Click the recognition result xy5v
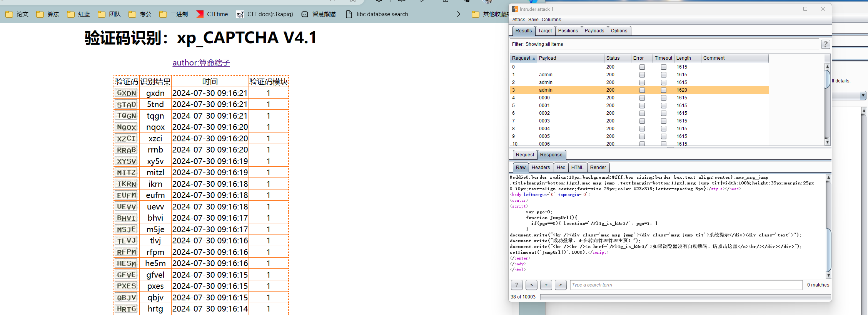This screenshot has width=868, height=315. point(155,161)
